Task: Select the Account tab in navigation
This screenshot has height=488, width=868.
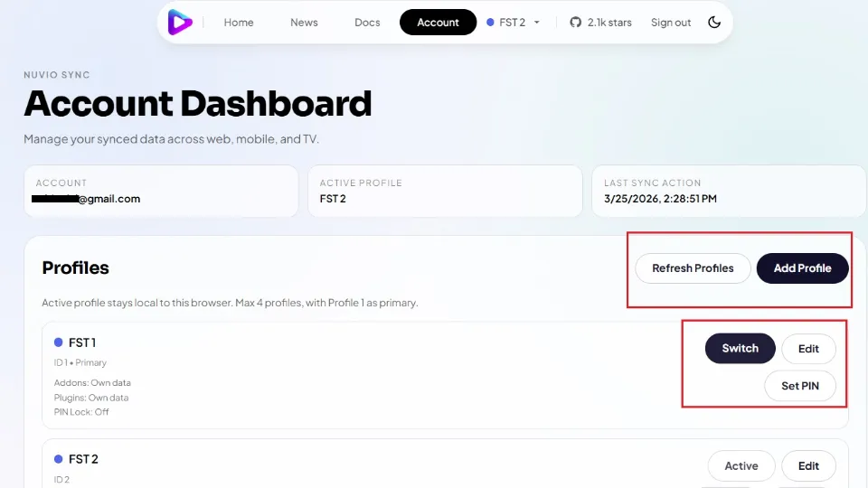Action: 438,23
